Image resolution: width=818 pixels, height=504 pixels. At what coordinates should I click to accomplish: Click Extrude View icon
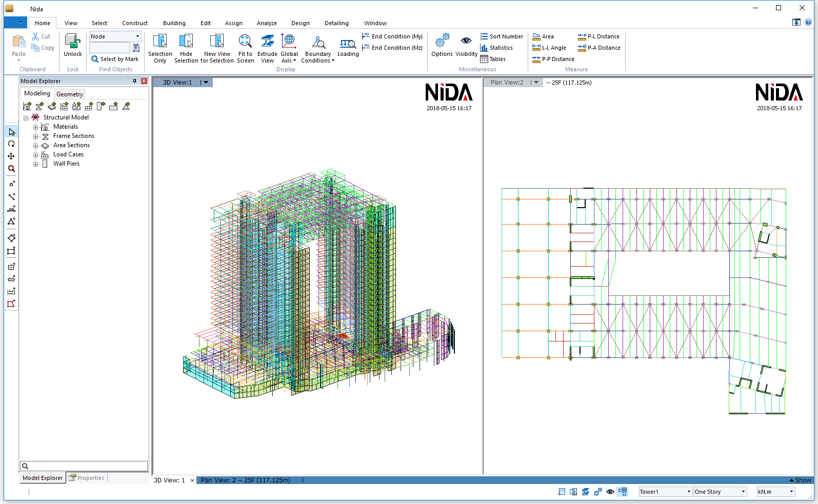(267, 41)
